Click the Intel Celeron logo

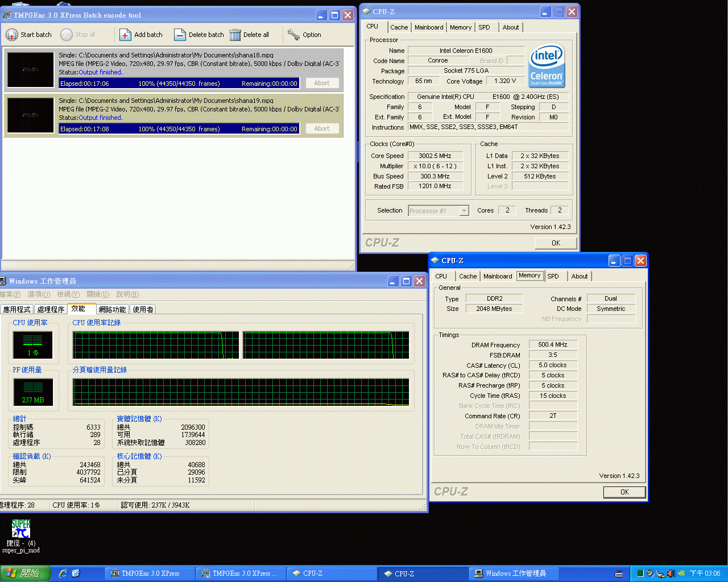[x=547, y=66]
